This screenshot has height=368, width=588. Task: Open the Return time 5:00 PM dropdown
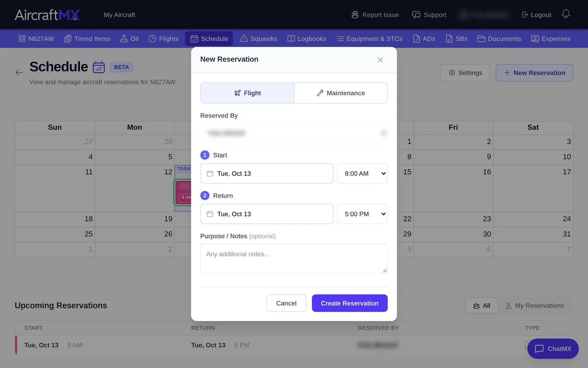pos(362,214)
